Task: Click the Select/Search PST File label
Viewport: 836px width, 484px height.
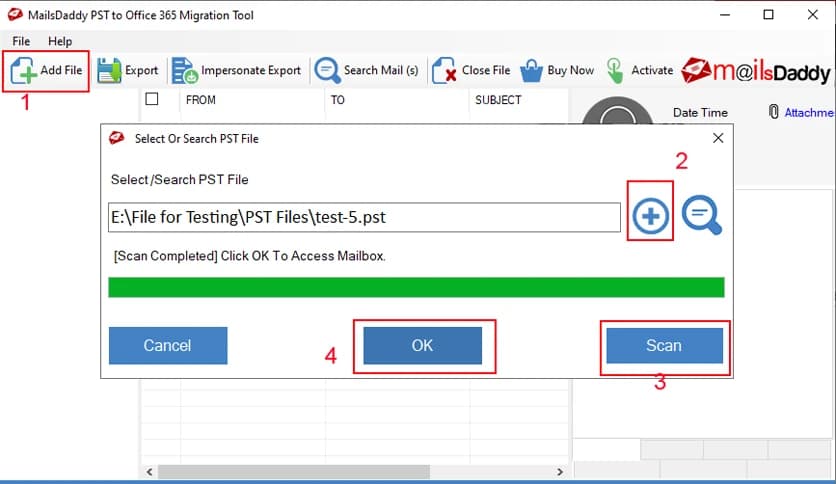Action: (180, 180)
